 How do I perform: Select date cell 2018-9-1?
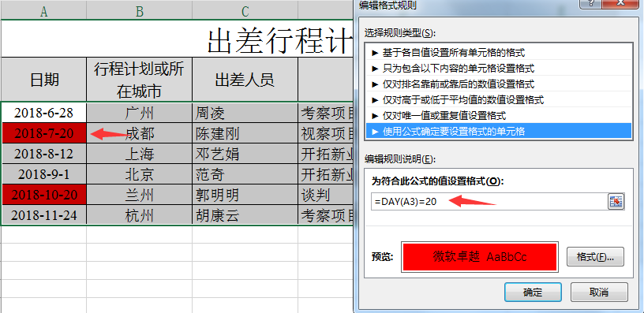[x=43, y=174]
